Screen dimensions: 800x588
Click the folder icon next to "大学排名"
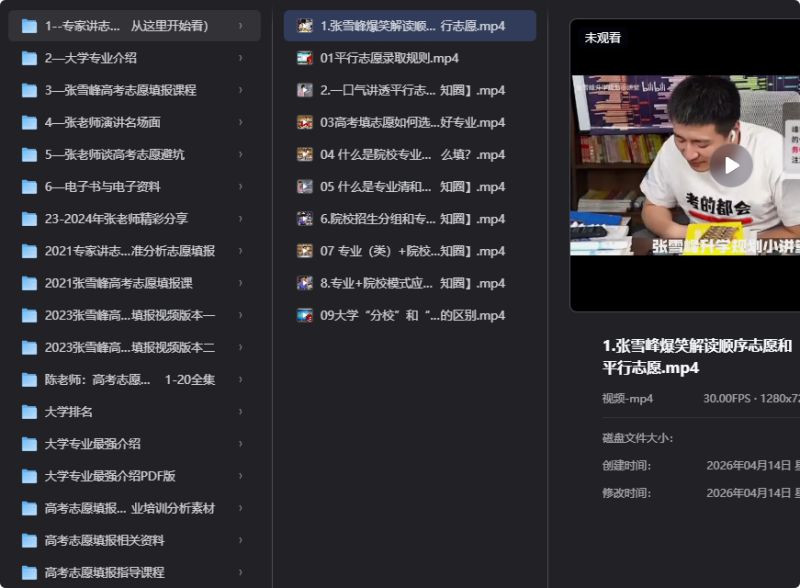click(x=28, y=411)
